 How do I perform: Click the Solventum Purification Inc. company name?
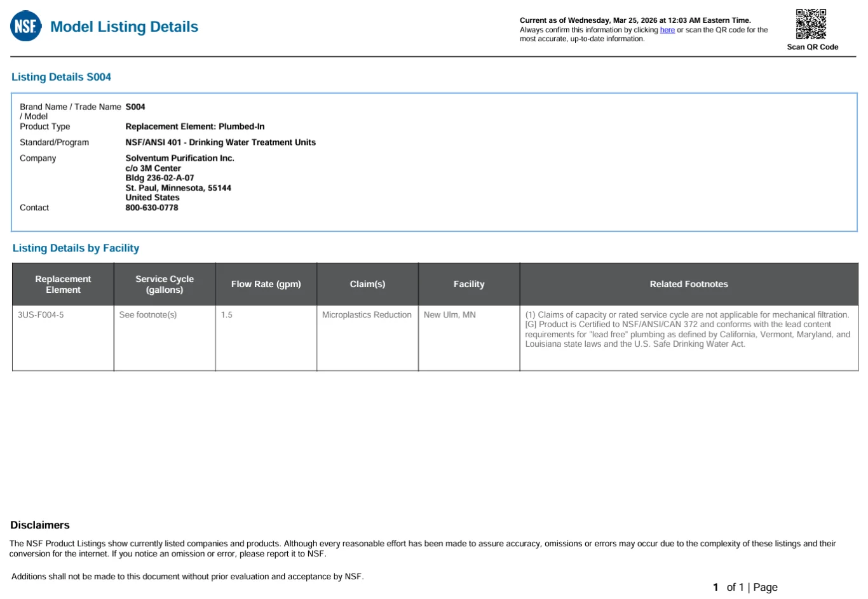(x=180, y=158)
